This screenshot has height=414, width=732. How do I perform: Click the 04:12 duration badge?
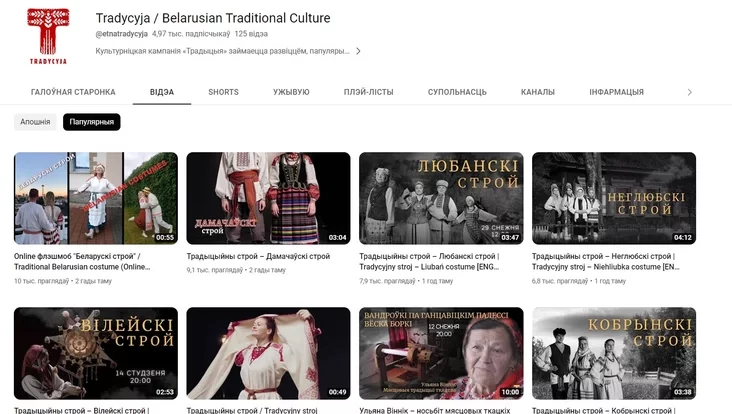coord(683,237)
